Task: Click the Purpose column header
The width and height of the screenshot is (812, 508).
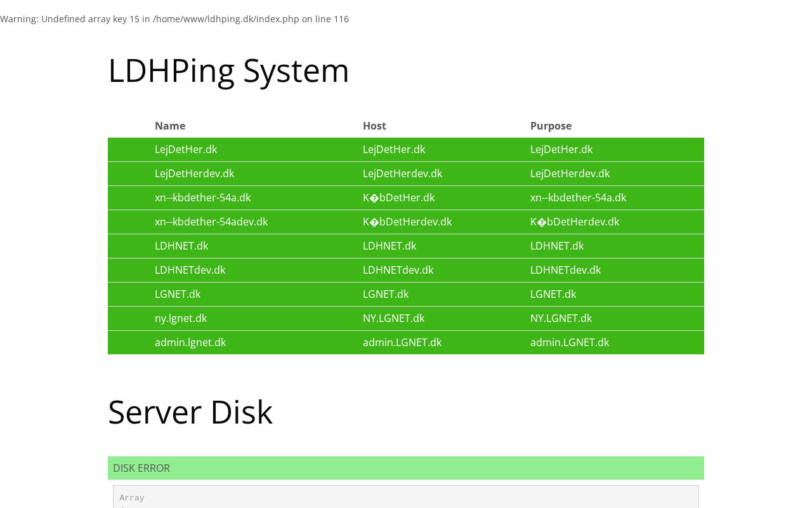Action: pos(551,126)
